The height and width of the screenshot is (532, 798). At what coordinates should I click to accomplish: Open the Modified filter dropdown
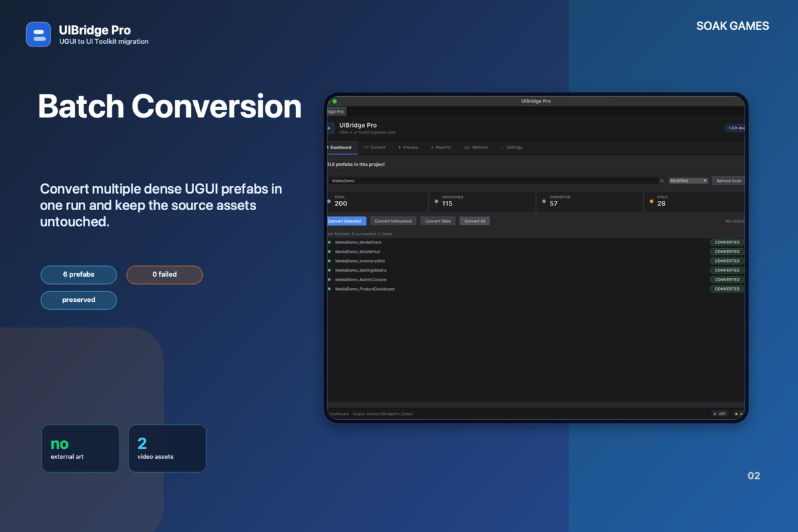pyautogui.click(x=688, y=181)
